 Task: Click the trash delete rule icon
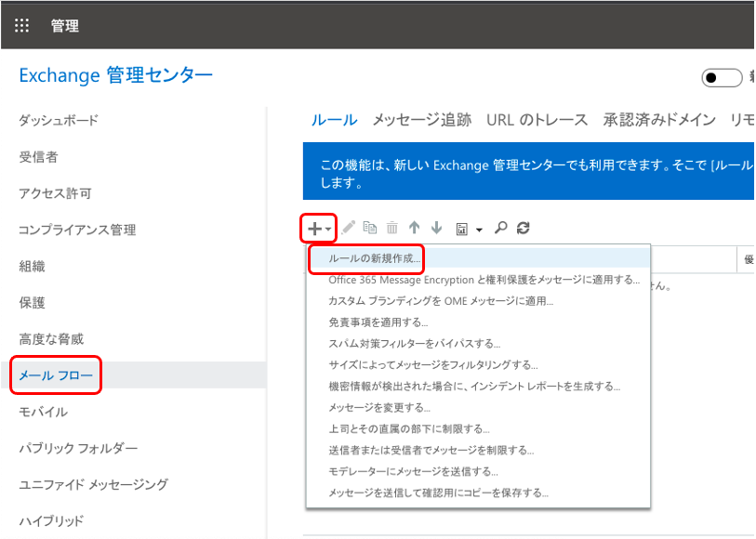coord(392,228)
